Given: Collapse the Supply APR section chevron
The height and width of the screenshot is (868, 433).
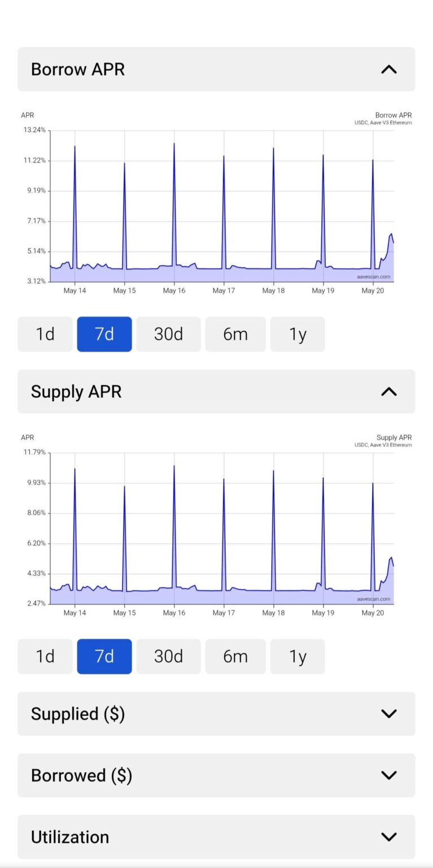Looking at the screenshot, I should [389, 392].
